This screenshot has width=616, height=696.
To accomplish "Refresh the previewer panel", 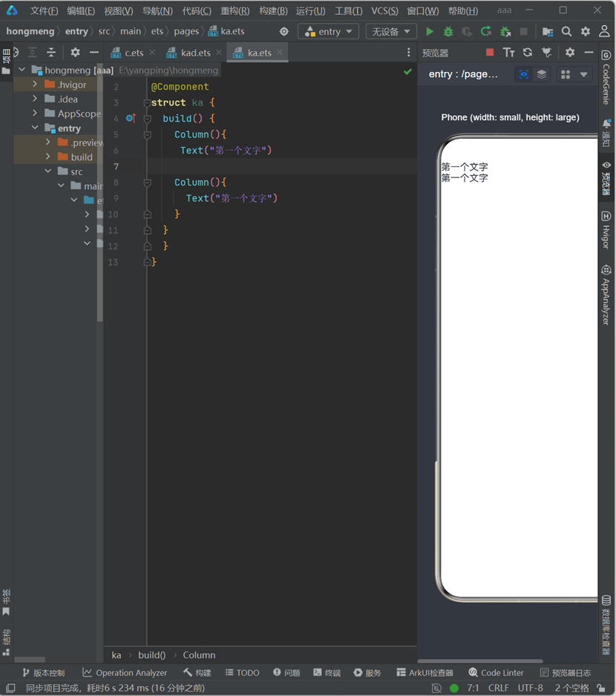I will pyautogui.click(x=528, y=53).
